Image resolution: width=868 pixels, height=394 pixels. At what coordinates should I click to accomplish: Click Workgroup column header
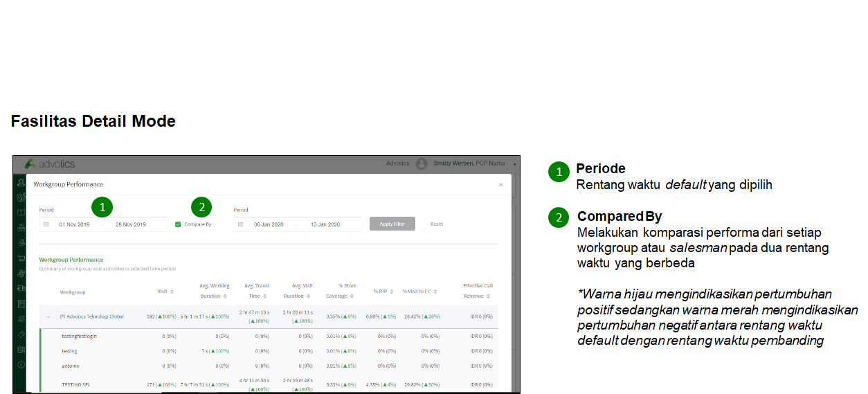click(73, 292)
